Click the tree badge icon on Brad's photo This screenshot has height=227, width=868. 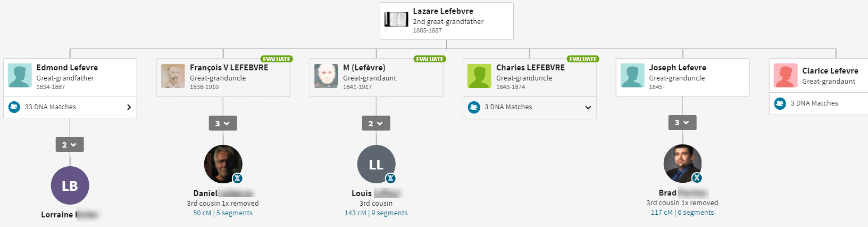pos(697,177)
